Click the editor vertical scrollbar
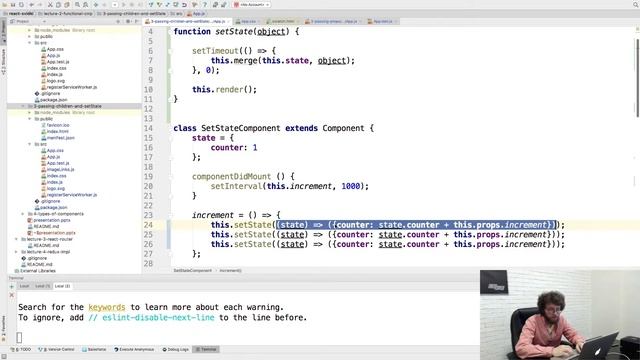The width and height of the screenshot is (640, 360). [x=637, y=78]
